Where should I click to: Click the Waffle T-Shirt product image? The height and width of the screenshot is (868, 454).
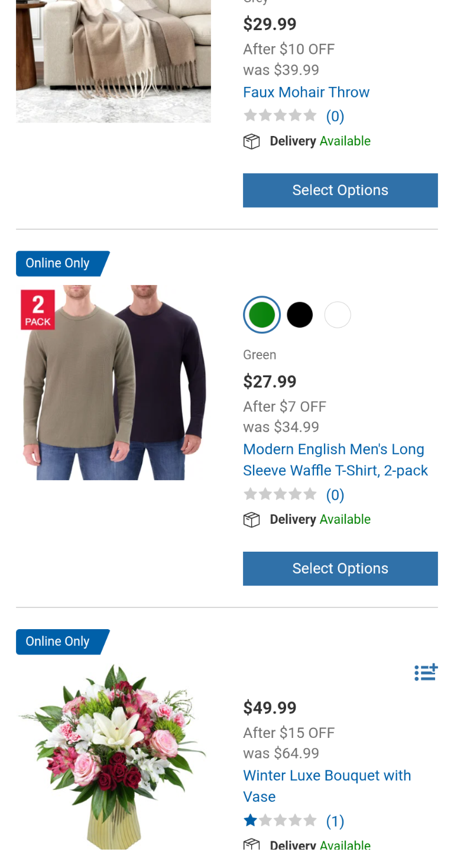click(113, 383)
